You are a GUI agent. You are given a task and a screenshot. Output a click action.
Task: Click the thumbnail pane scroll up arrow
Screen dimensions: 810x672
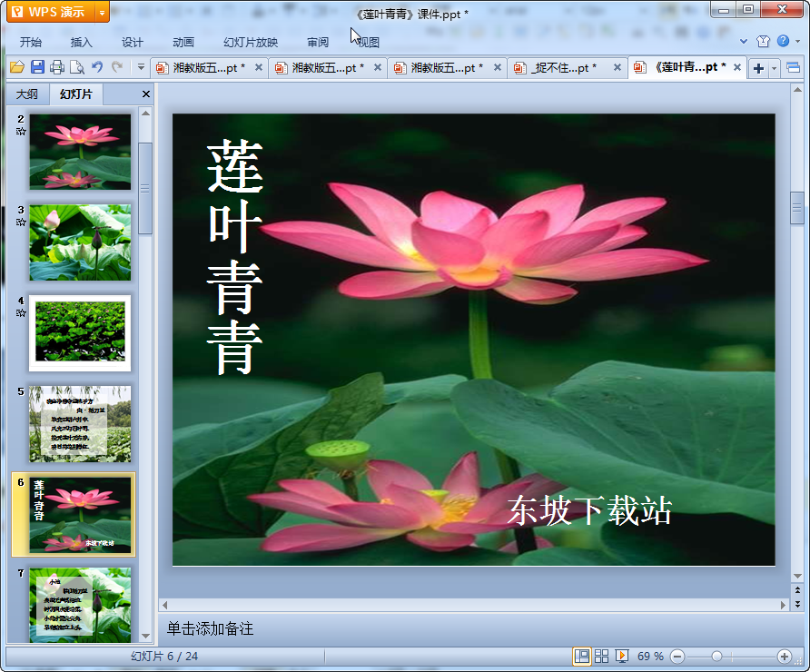(x=145, y=114)
